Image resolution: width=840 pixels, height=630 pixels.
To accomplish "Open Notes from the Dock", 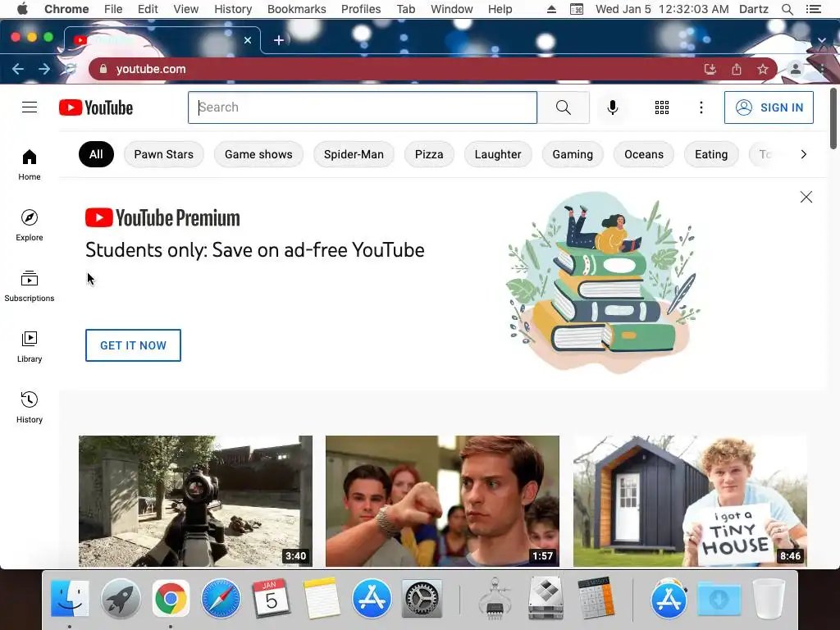I will pos(322,598).
